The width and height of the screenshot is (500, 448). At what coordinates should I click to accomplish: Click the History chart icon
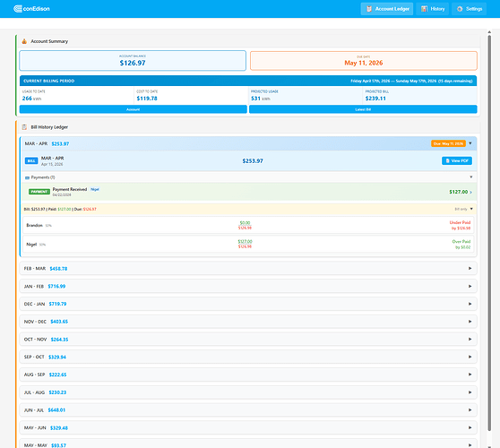click(x=424, y=9)
